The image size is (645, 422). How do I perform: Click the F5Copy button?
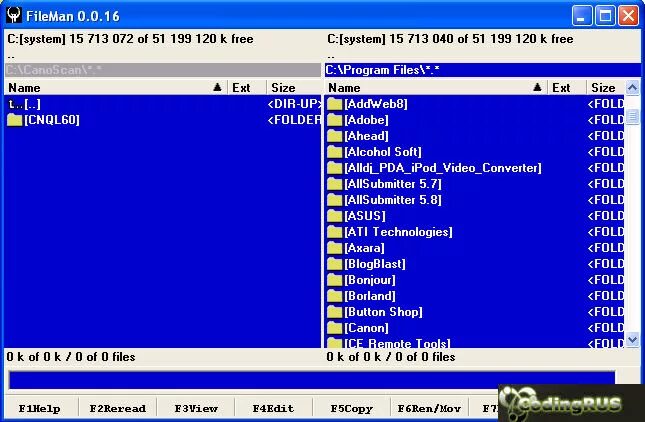pyautogui.click(x=352, y=408)
